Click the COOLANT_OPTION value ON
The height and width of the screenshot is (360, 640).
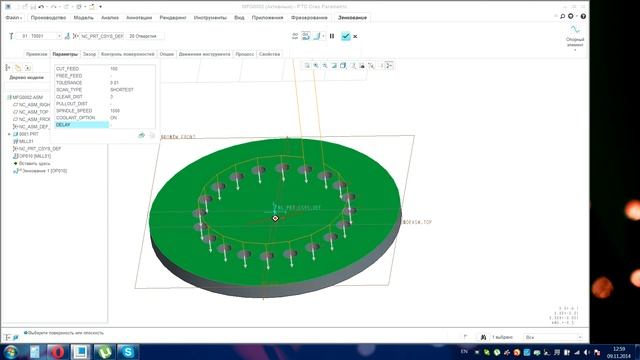point(113,118)
